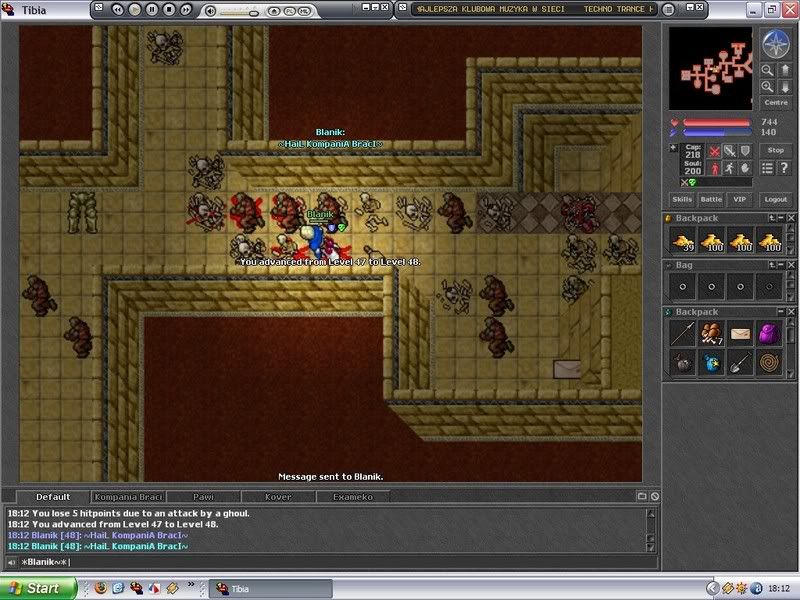Toggle secure mode hand icon
The image size is (800, 600).
[x=745, y=168]
